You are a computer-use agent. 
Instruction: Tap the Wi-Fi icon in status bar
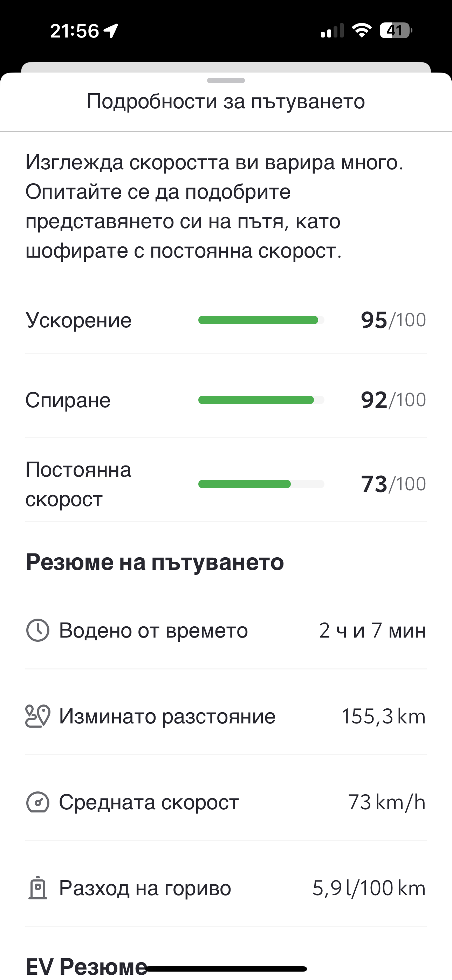point(362,30)
